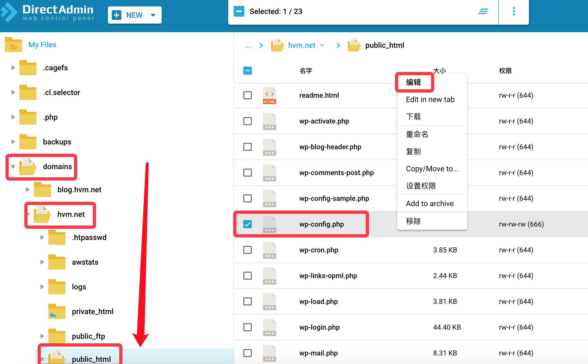Open the NEW button dropdown arrow

click(x=153, y=15)
